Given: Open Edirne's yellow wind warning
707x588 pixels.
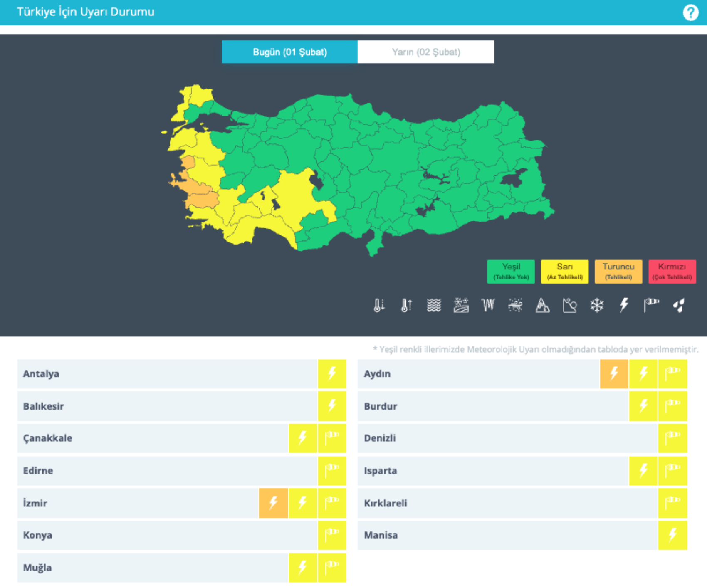Looking at the screenshot, I should tap(332, 470).
